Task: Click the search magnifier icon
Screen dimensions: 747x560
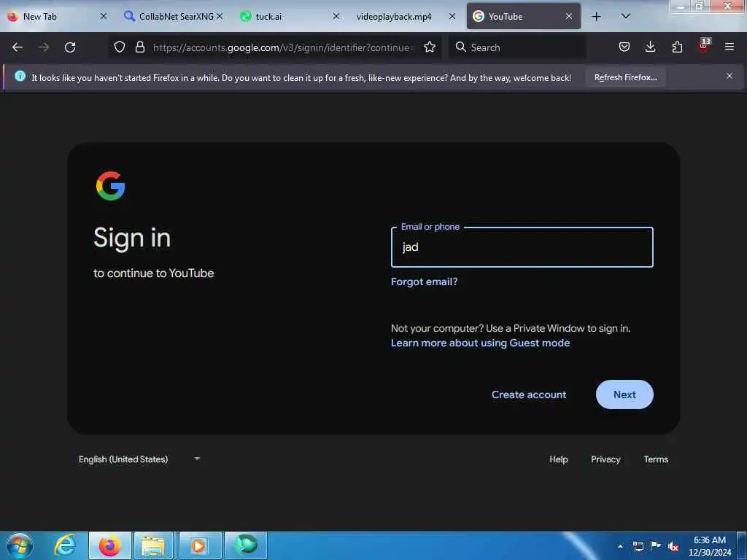Action: coord(461,47)
